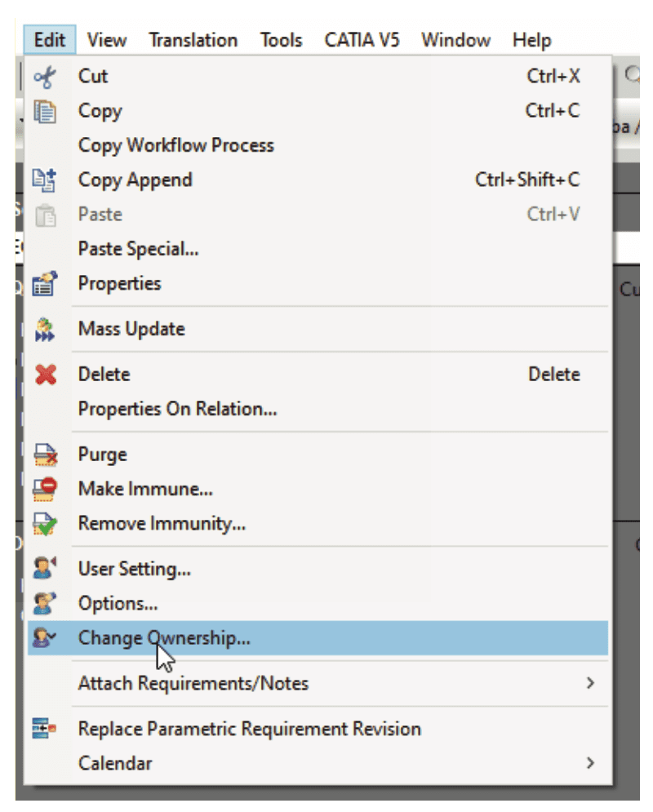Expand the Calendar submenu arrow
This screenshot has height=812, width=653.
click(x=590, y=763)
